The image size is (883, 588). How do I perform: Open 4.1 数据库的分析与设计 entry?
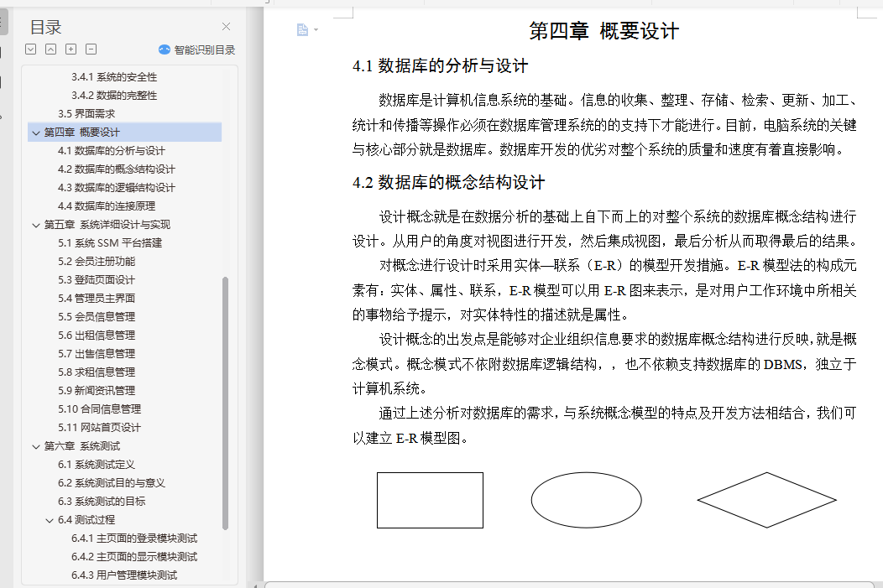pos(112,151)
